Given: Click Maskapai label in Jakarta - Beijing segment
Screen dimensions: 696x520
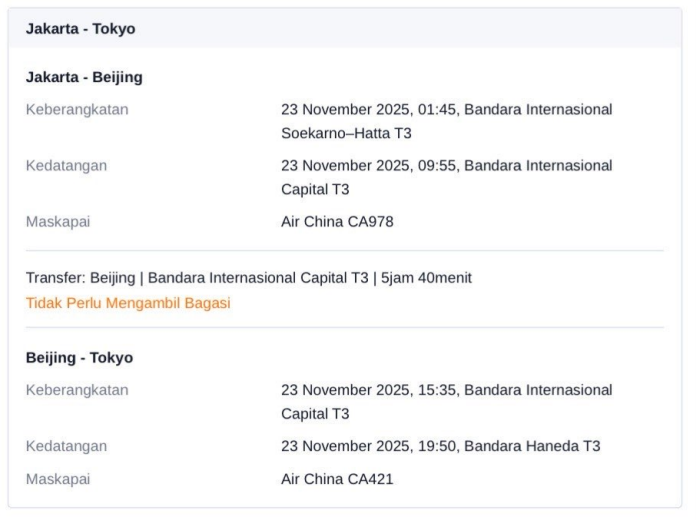Looking at the screenshot, I should [58, 222].
